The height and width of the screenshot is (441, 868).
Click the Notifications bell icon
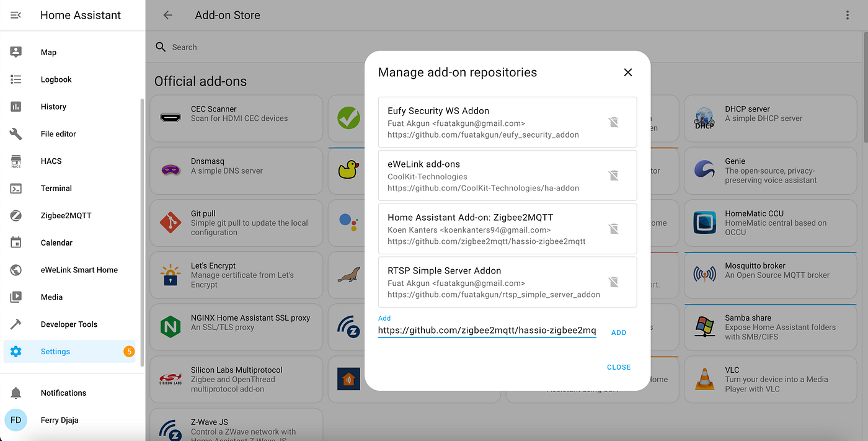[16, 393]
